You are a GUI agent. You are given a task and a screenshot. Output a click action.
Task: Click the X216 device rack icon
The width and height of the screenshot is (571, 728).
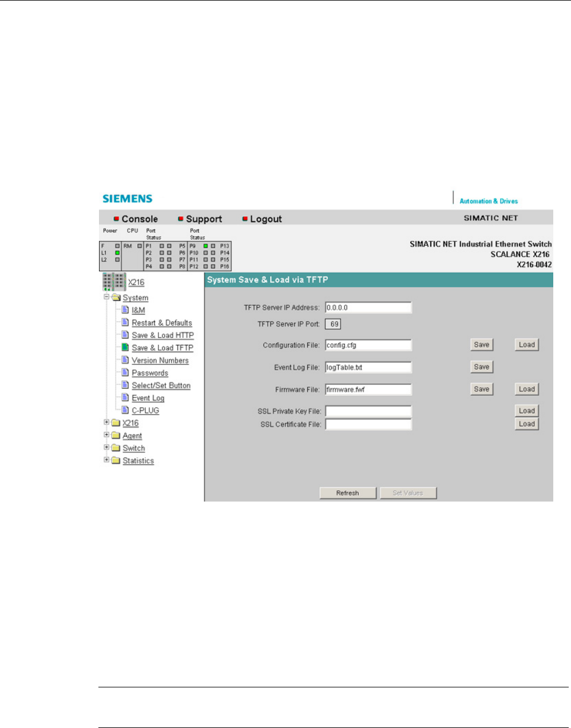point(114,282)
